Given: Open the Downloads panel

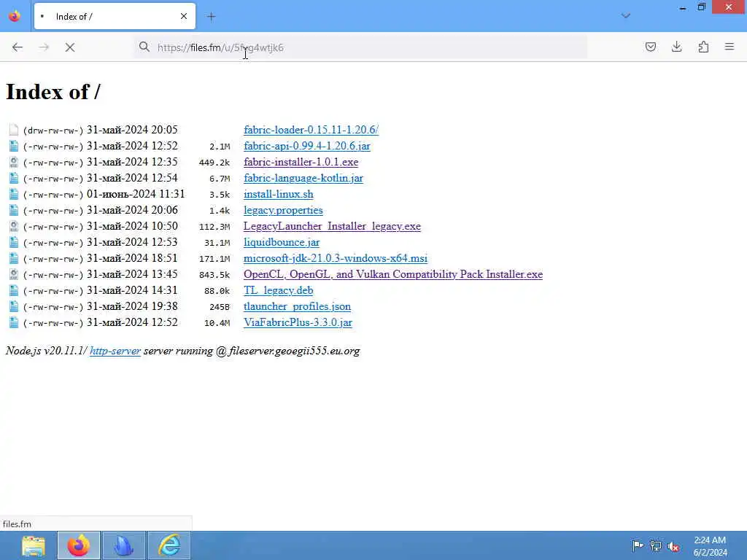Looking at the screenshot, I should [677, 47].
